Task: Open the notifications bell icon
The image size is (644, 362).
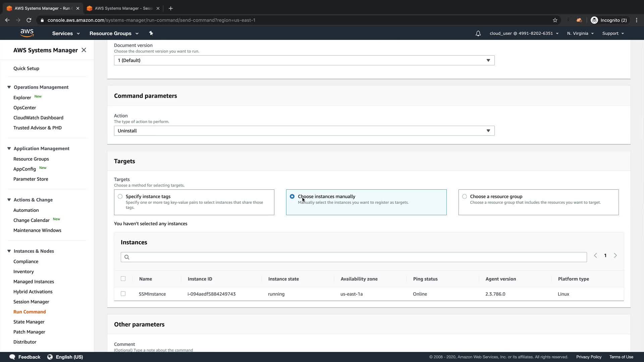Action: [x=478, y=34]
